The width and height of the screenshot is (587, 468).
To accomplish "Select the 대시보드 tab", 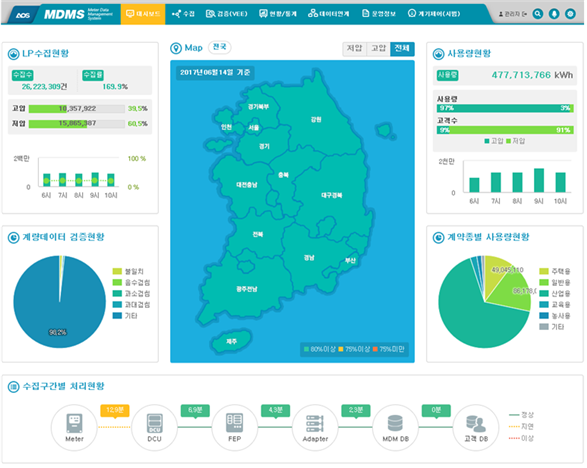I will tap(143, 14).
